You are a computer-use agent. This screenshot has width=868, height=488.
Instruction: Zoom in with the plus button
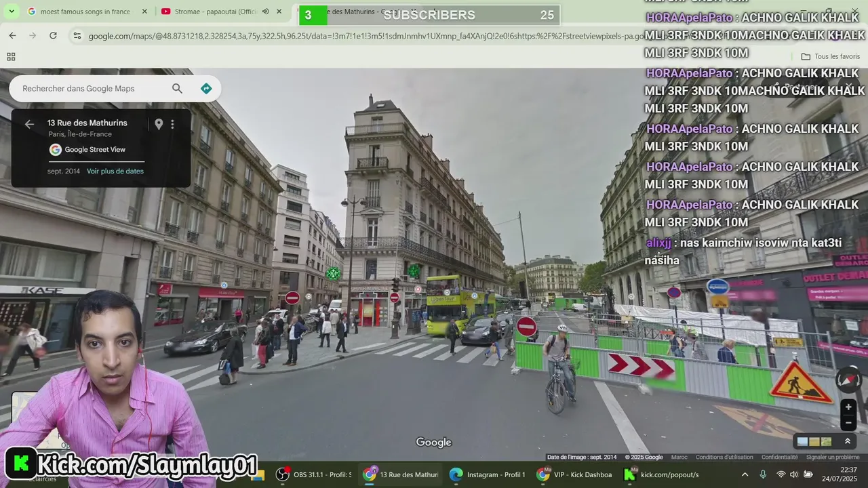pos(848,407)
